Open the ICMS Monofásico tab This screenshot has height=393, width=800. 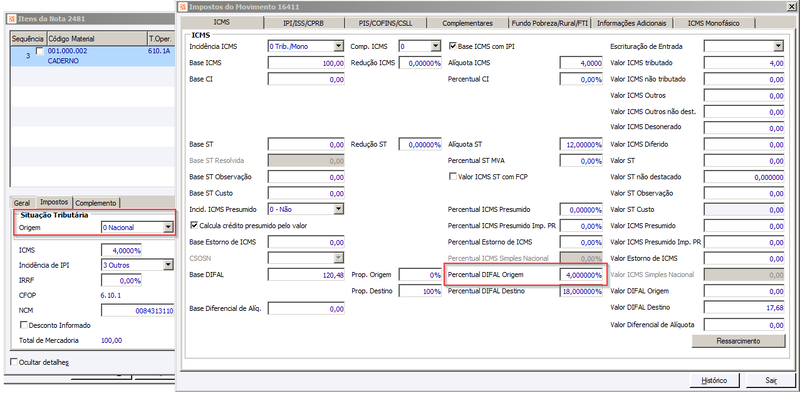pos(713,23)
